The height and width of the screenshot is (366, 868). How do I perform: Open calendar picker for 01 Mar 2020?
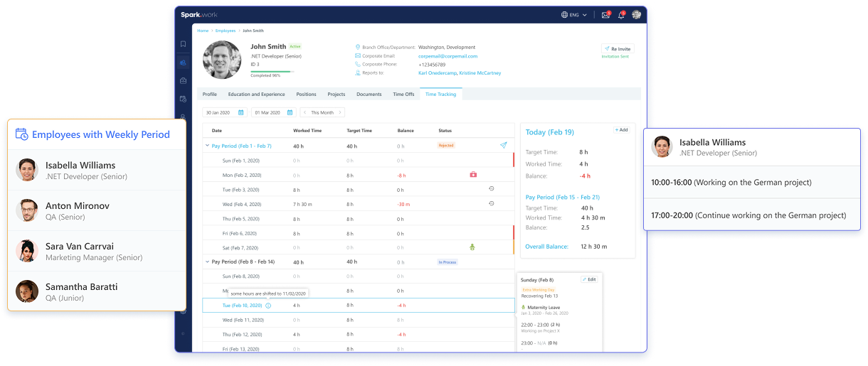pyautogui.click(x=290, y=112)
